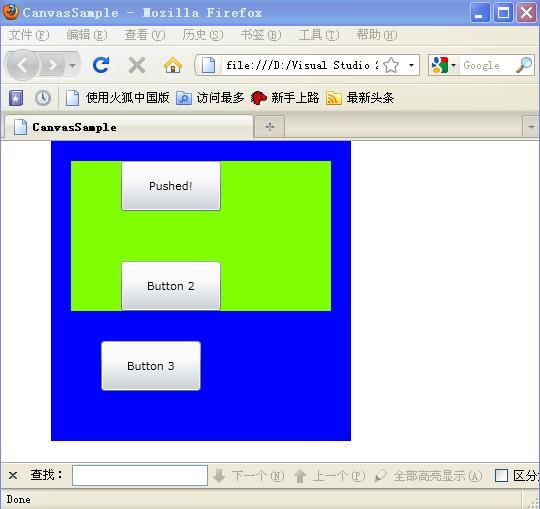The image size is (540, 509).
Task: Click Button 2 on green canvas
Action: 171,286
